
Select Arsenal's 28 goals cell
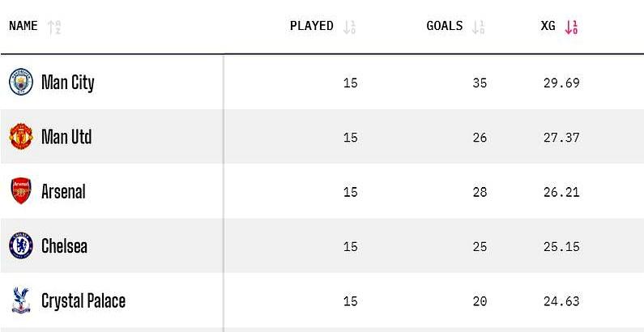coord(480,192)
